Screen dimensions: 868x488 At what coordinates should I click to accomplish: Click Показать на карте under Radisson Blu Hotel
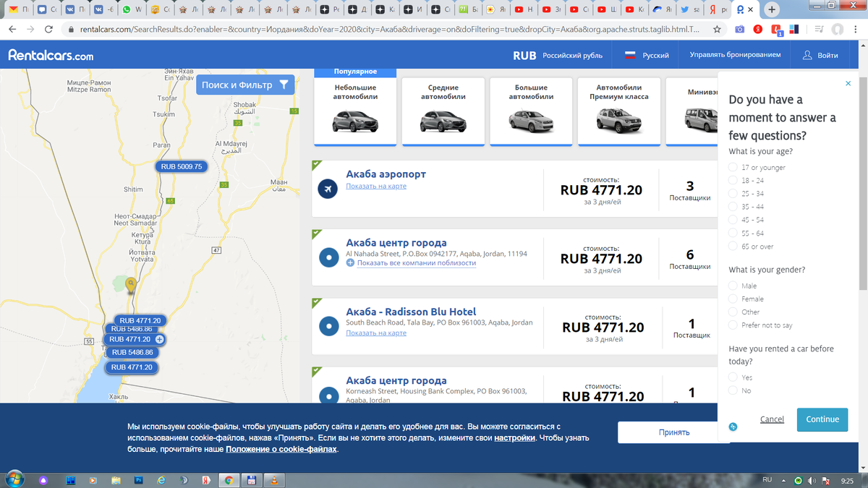[x=376, y=333]
